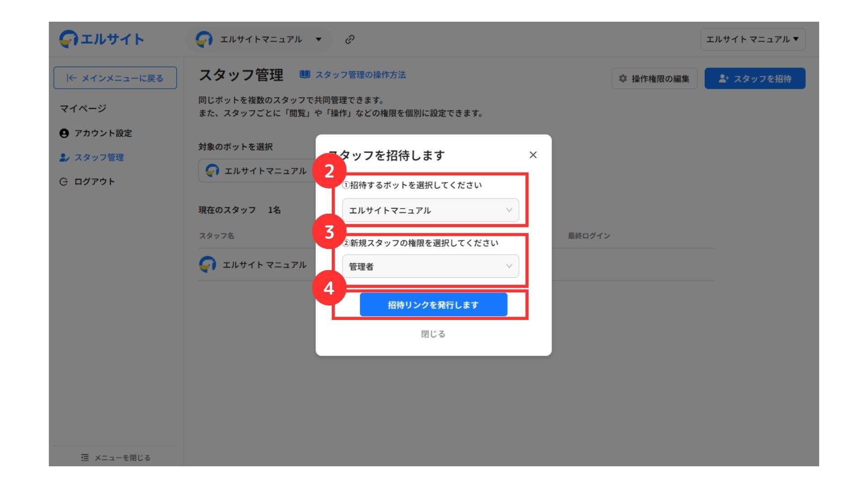
Task: Click 閉じる link in dialog
Action: pyautogui.click(x=433, y=334)
